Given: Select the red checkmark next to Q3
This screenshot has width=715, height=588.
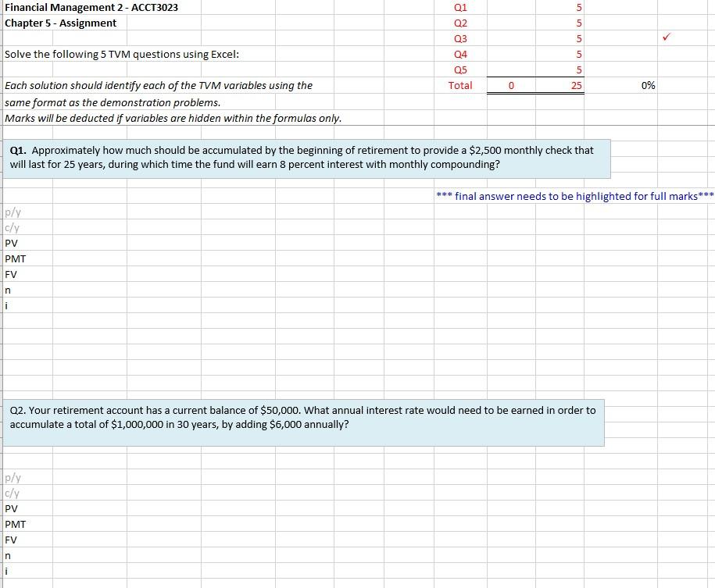Looking at the screenshot, I should click(x=667, y=37).
